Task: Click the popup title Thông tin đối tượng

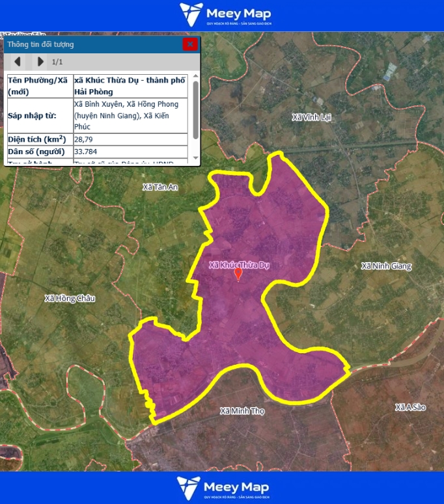Action: (40, 44)
